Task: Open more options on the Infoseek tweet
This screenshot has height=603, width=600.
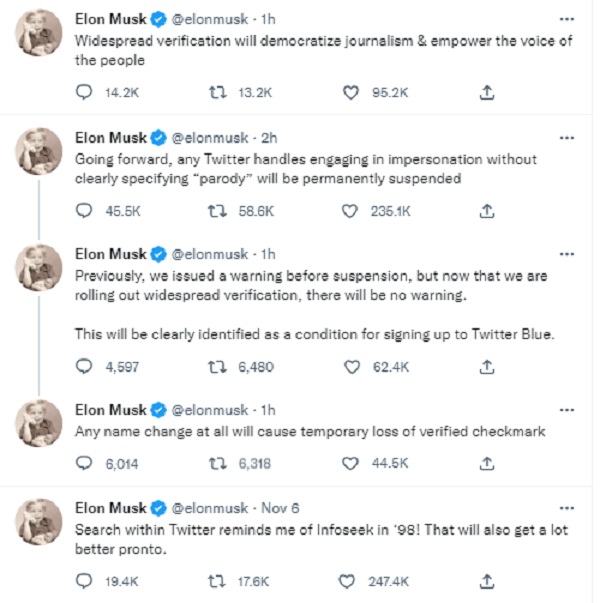Action: pos(567,506)
